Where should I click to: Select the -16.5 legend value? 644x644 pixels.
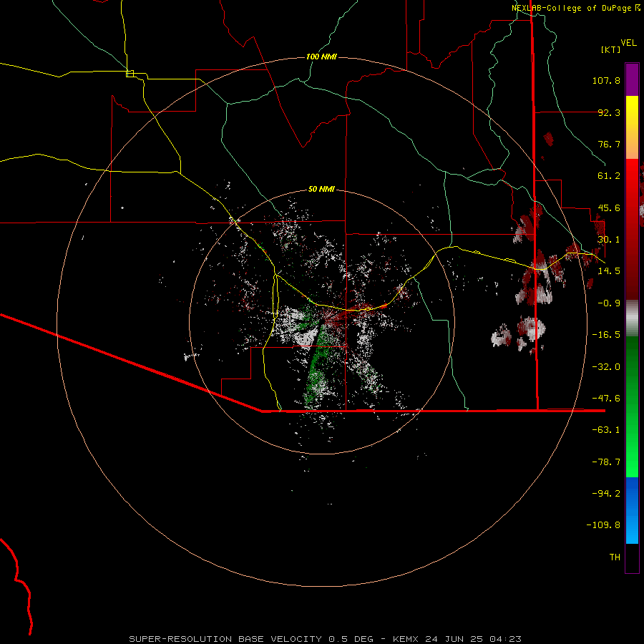[606, 335]
